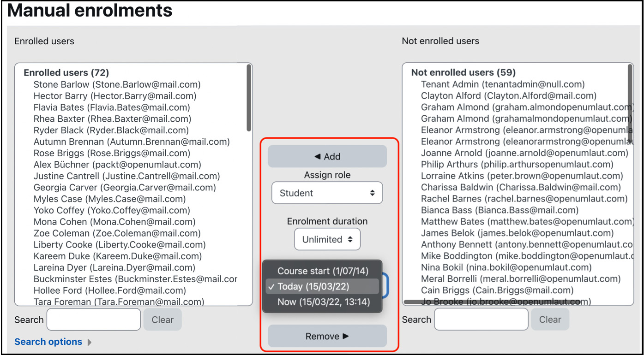The height and width of the screenshot is (355, 644).
Task: Select Graham Almond grahamalmondopenumlaut entry
Action: pyautogui.click(x=526, y=119)
